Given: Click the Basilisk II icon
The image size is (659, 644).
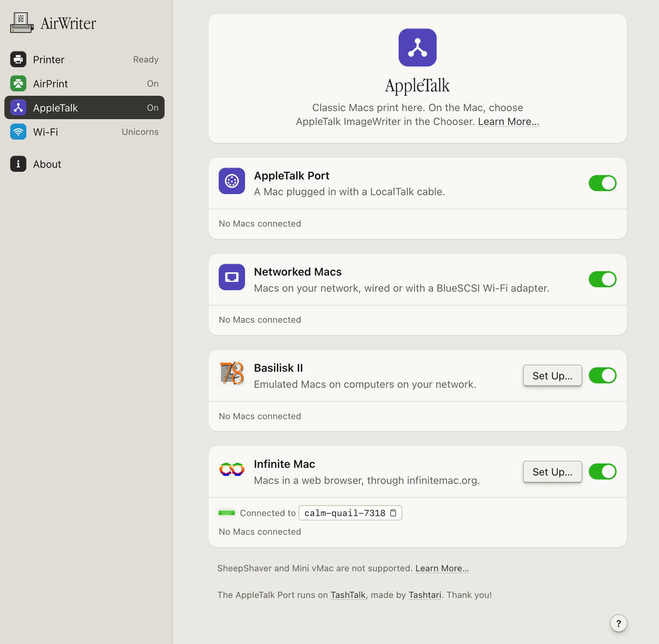Looking at the screenshot, I should [x=232, y=373].
